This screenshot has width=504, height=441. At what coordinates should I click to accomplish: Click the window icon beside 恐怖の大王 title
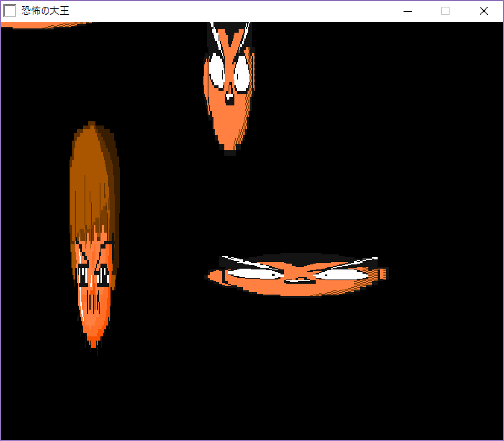10,11
